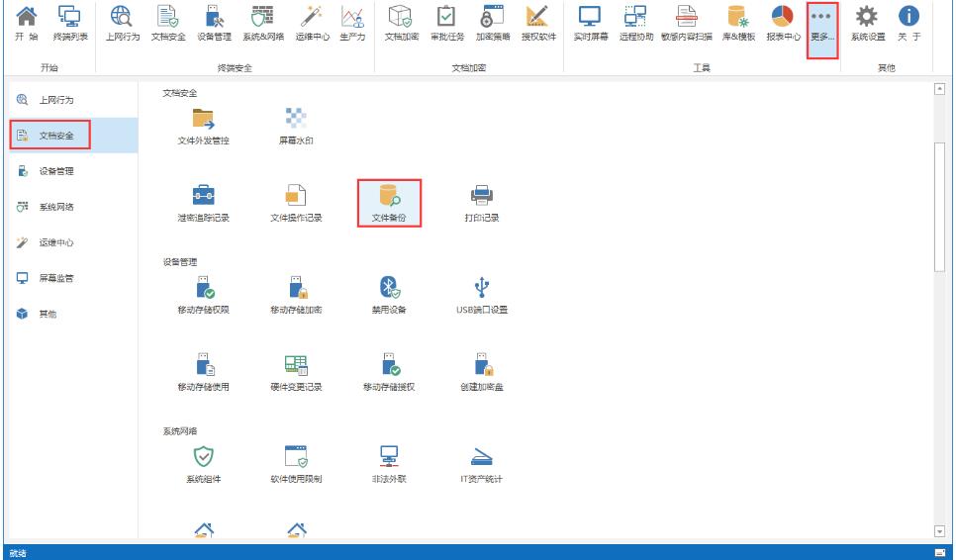
Task: Open 创建加密盘 encrypted disk icon
Action: coord(482,365)
